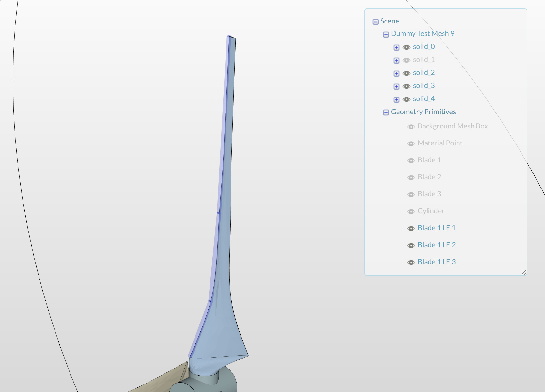Hide solid_2 using its eye icon
This screenshot has width=545, height=392.
(406, 73)
